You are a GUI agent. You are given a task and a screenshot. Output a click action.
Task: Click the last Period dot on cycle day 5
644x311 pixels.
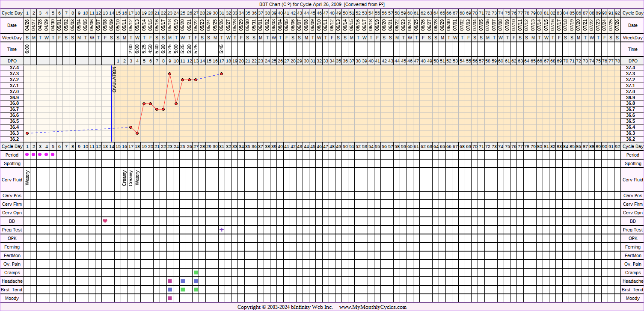[53, 155]
